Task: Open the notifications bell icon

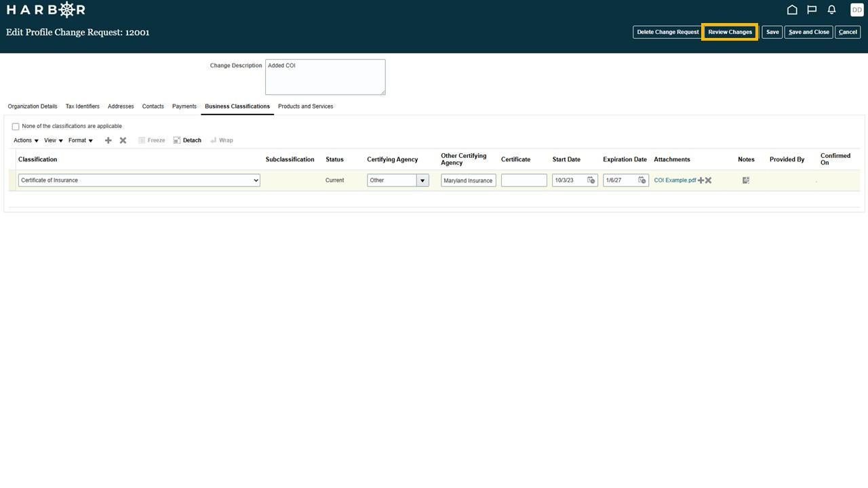Action: (831, 9)
